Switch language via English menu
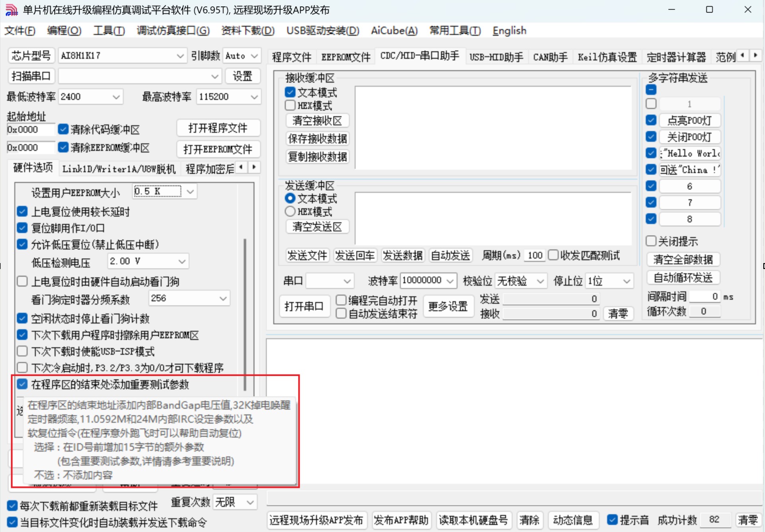The width and height of the screenshot is (765, 532). click(509, 31)
